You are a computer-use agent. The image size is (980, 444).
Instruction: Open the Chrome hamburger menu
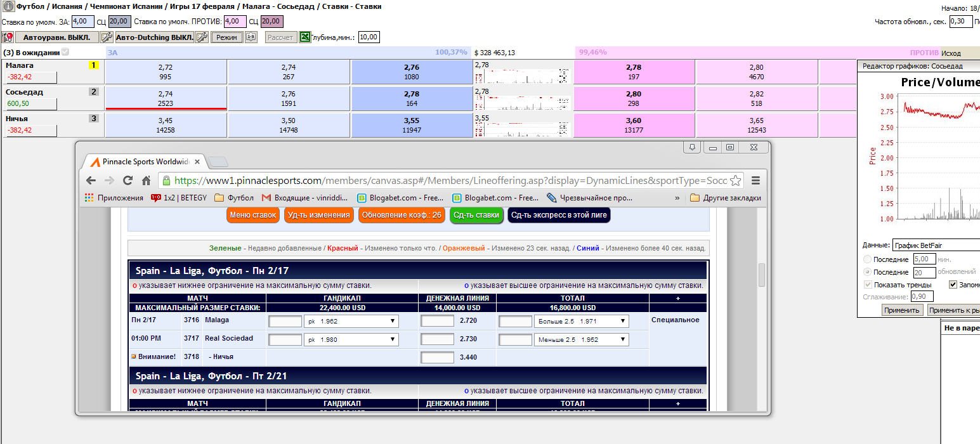(755, 180)
